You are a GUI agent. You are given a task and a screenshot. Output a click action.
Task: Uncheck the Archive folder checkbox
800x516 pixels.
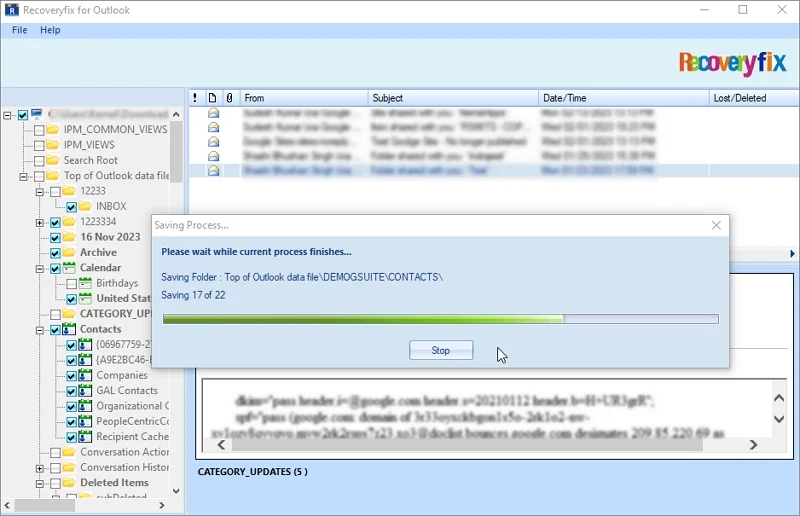click(x=55, y=253)
